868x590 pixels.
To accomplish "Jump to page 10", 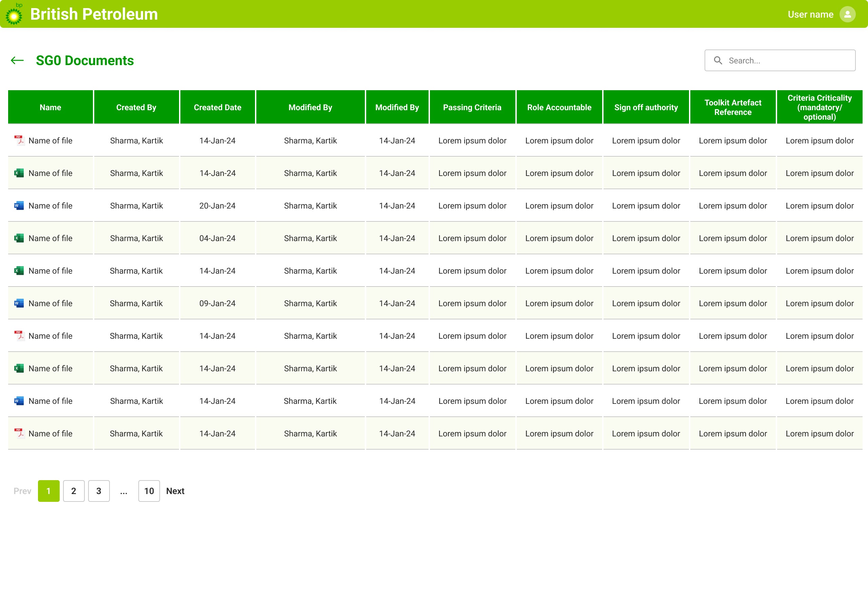I will pyautogui.click(x=149, y=491).
